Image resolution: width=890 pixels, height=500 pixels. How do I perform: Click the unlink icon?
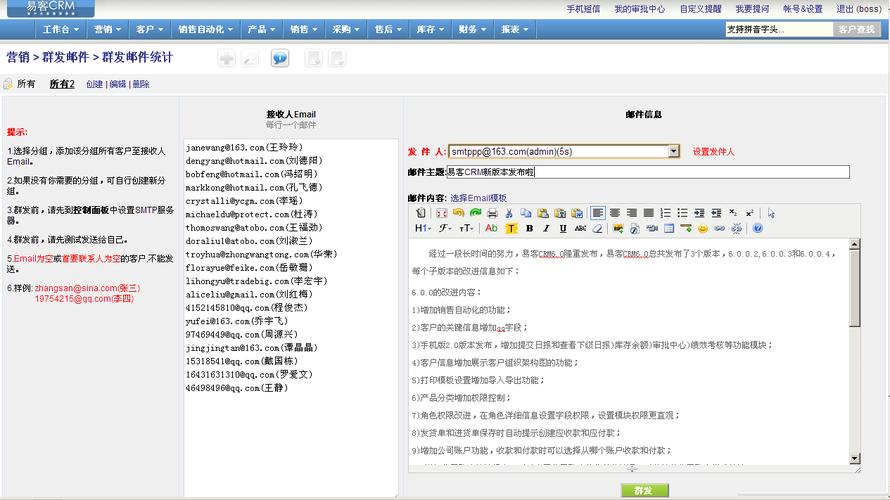(736, 228)
